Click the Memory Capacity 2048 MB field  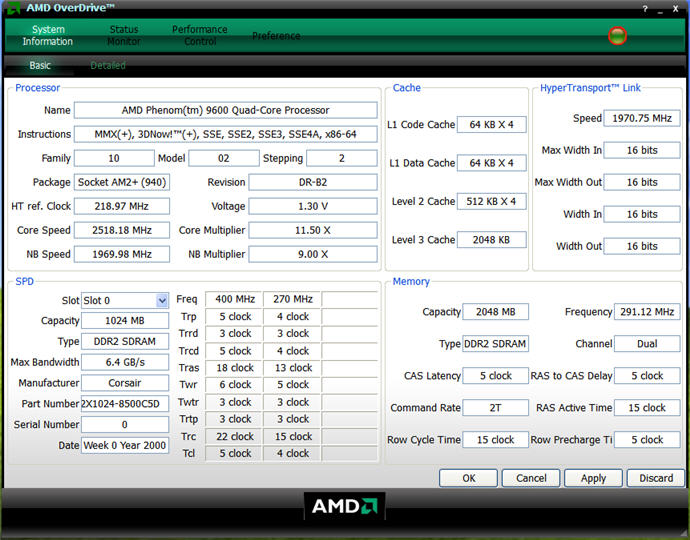pos(495,312)
